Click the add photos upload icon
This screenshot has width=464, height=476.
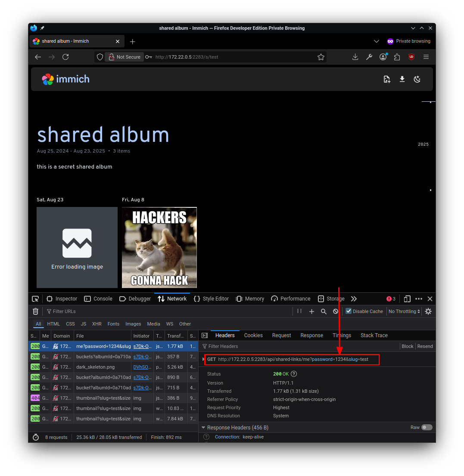click(x=387, y=79)
